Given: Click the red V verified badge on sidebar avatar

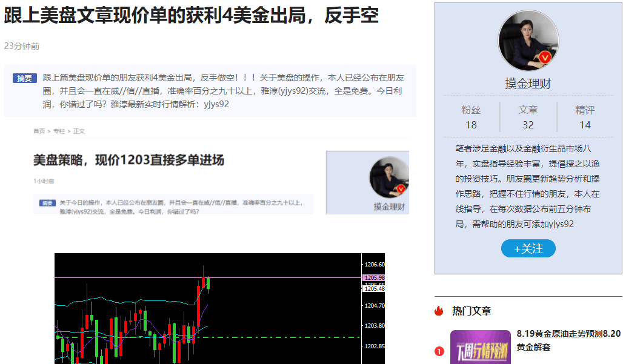Looking at the screenshot, I should [x=545, y=58].
